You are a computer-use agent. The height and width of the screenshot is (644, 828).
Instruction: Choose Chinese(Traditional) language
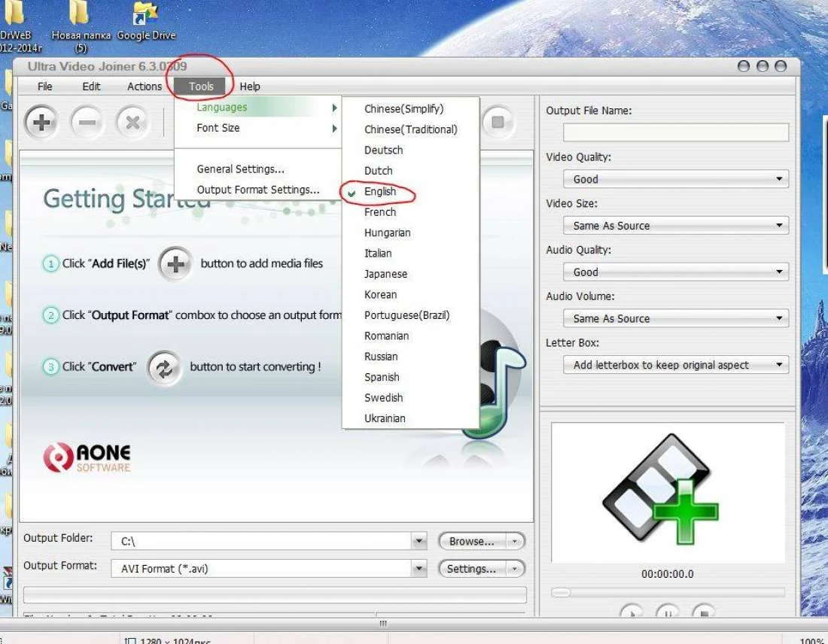coord(411,129)
